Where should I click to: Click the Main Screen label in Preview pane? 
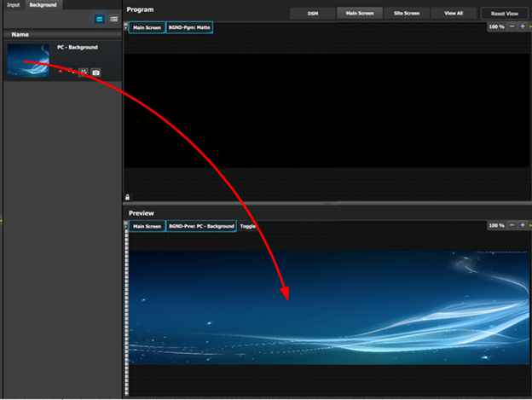click(x=147, y=226)
